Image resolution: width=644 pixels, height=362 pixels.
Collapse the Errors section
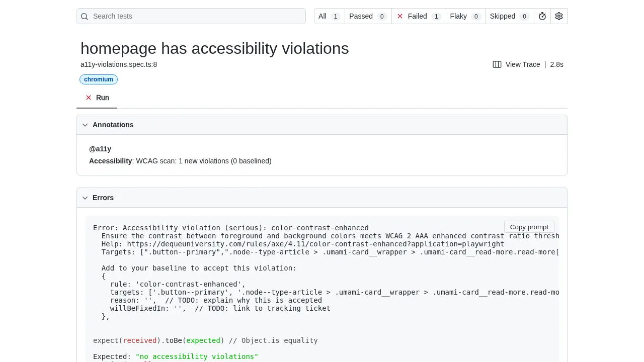103,198
